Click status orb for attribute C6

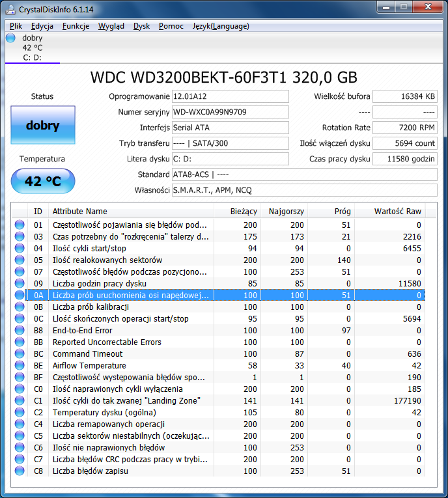pos(20,447)
